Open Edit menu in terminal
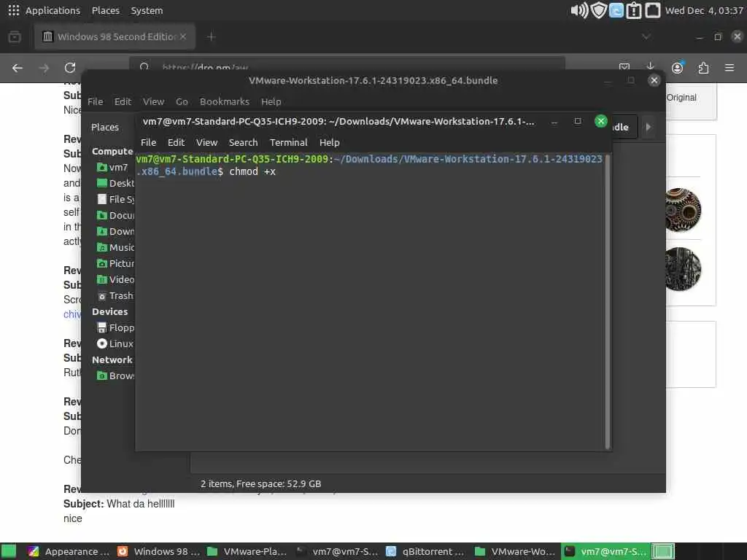Viewport: 747px width, 560px height. tap(176, 142)
